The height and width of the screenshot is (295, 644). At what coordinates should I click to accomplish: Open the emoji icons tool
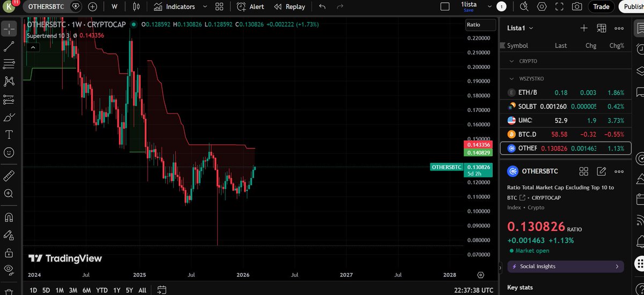coord(9,153)
